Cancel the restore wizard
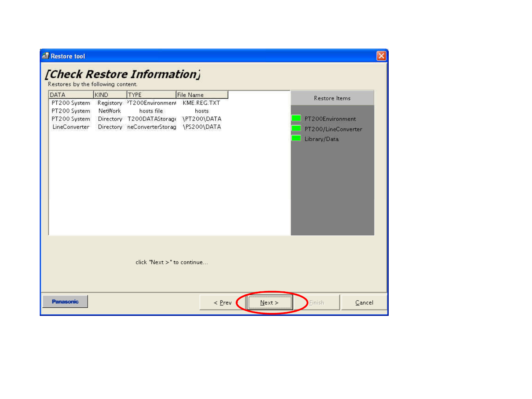 point(364,302)
